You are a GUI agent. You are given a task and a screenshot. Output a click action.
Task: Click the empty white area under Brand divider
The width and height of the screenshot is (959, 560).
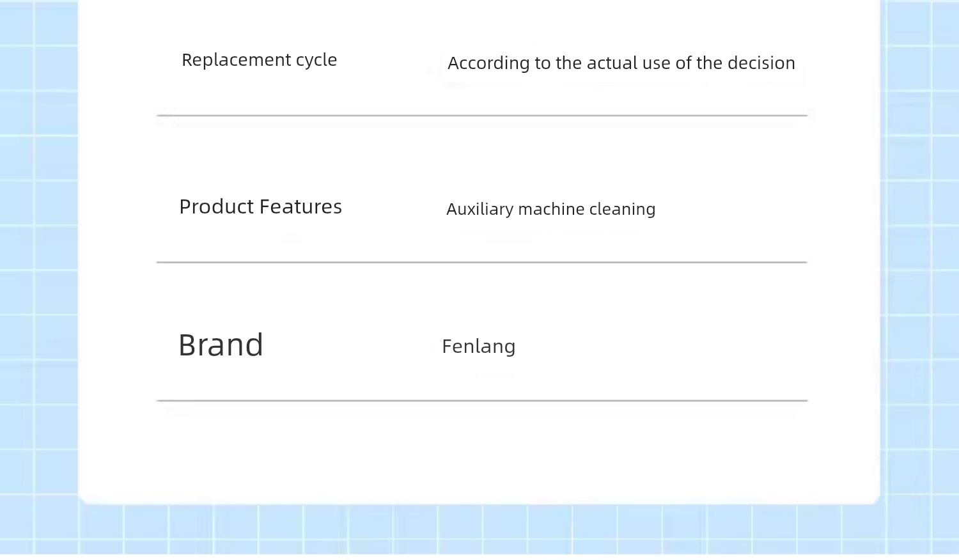[479, 451]
